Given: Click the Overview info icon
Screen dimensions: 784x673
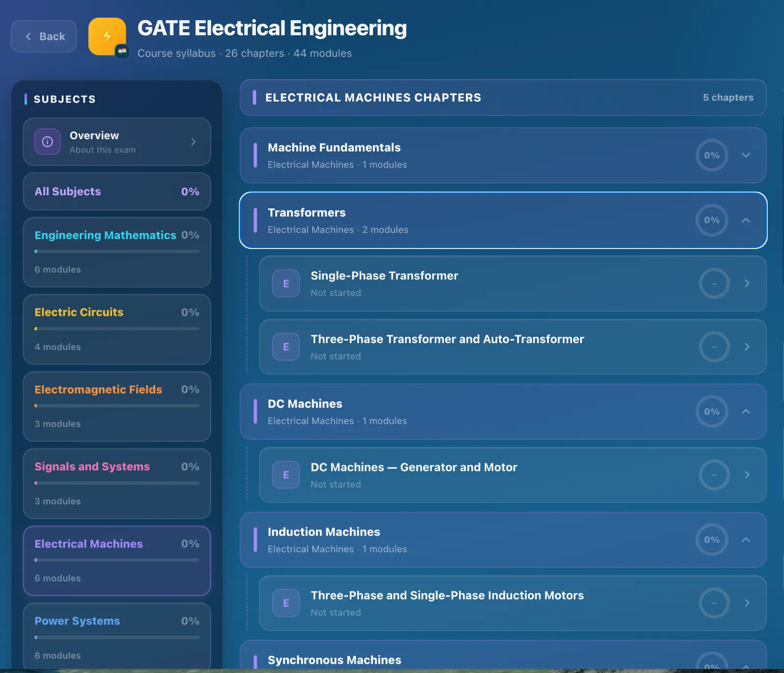Looking at the screenshot, I should coord(48,142).
